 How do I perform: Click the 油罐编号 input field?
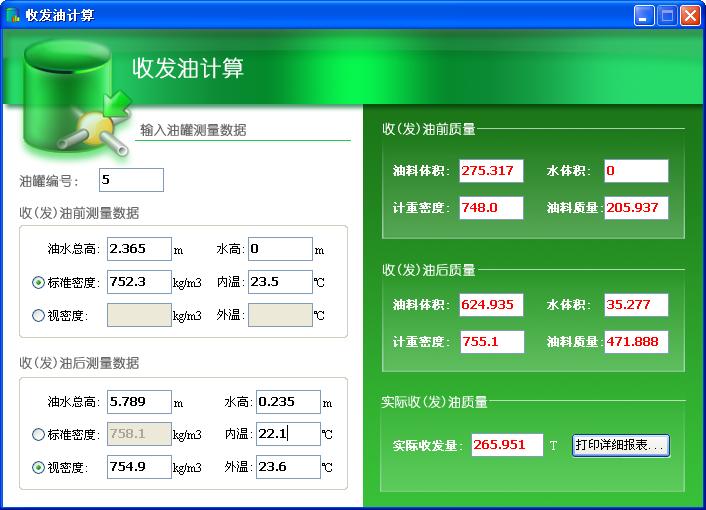[131, 180]
